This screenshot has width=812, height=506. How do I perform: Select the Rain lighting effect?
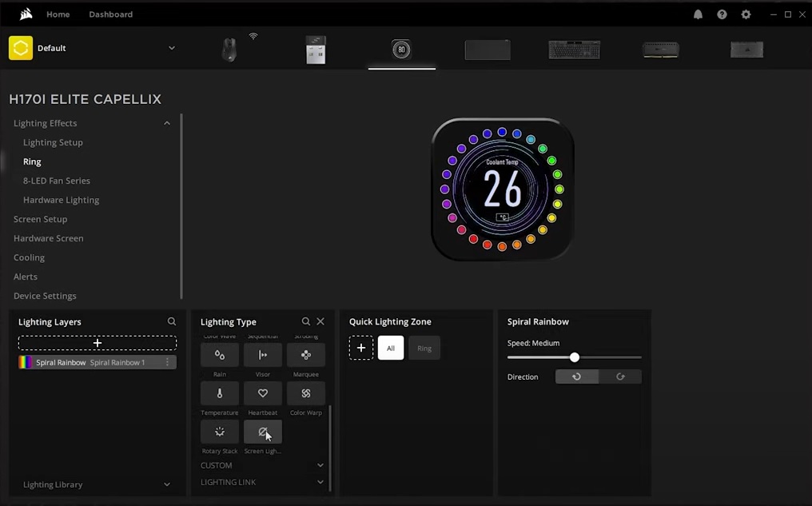[219, 355]
